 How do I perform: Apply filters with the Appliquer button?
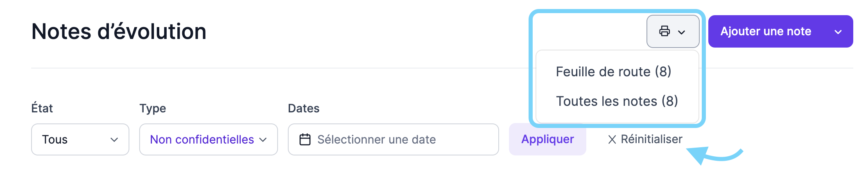point(547,139)
